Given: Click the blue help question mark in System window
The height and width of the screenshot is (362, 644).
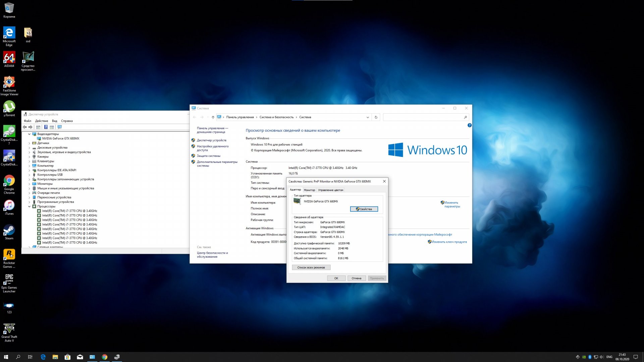Looking at the screenshot, I should pyautogui.click(x=470, y=125).
